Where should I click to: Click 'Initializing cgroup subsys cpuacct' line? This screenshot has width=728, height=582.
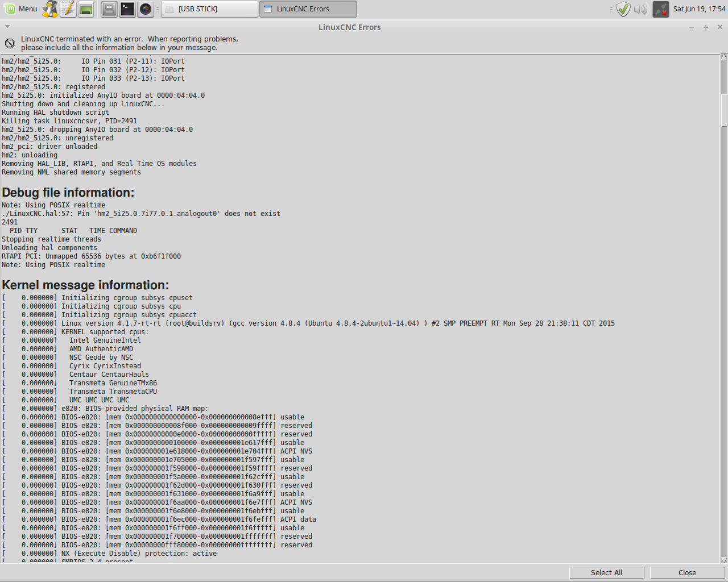[99, 315]
